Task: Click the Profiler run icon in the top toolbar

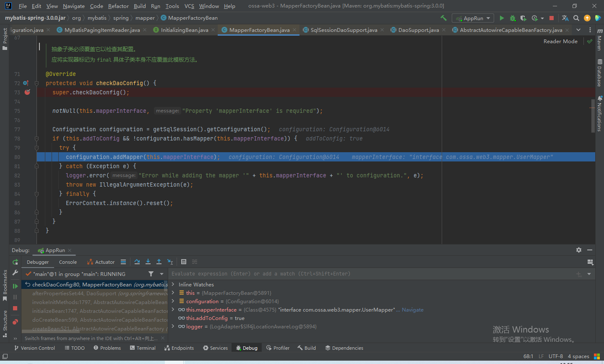Action: pyautogui.click(x=534, y=18)
